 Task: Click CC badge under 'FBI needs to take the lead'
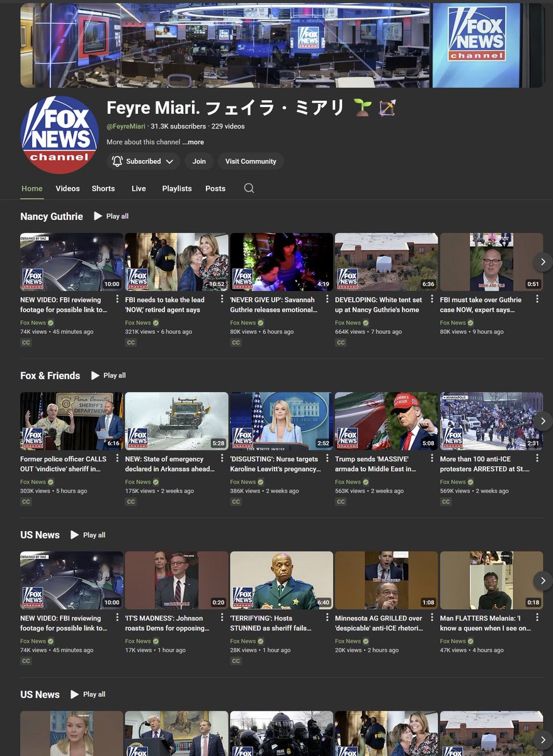(x=131, y=343)
